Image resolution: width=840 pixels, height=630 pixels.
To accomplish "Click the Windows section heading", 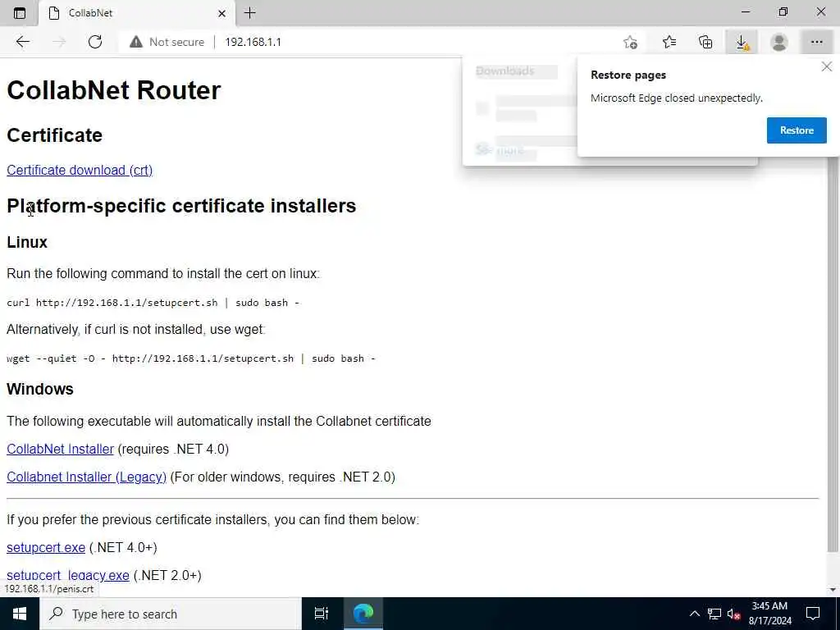I will point(40,389).
